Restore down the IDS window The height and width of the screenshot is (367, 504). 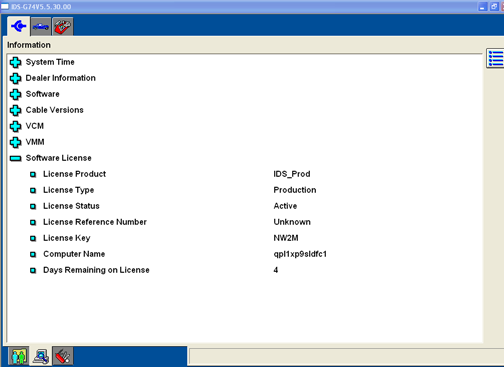pyautogui.click(x=494, y=7)
